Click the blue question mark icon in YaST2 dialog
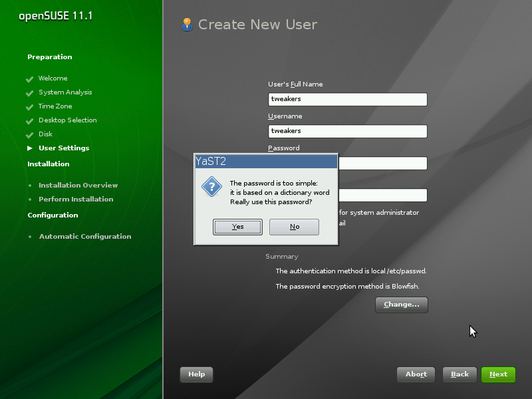 tap(211, 187)
